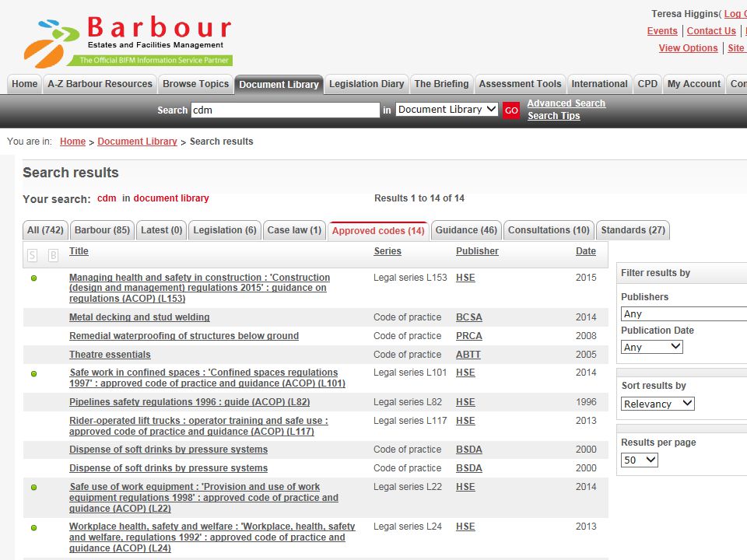Click the document library search term text
Viewport: 747px width, 560px height.
[x=171, y=198]
